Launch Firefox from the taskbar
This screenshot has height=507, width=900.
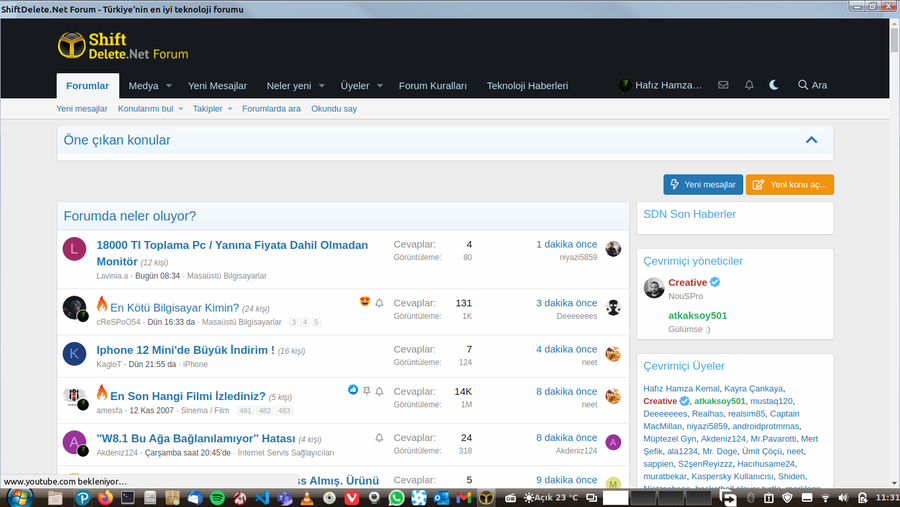coord(105,497)
